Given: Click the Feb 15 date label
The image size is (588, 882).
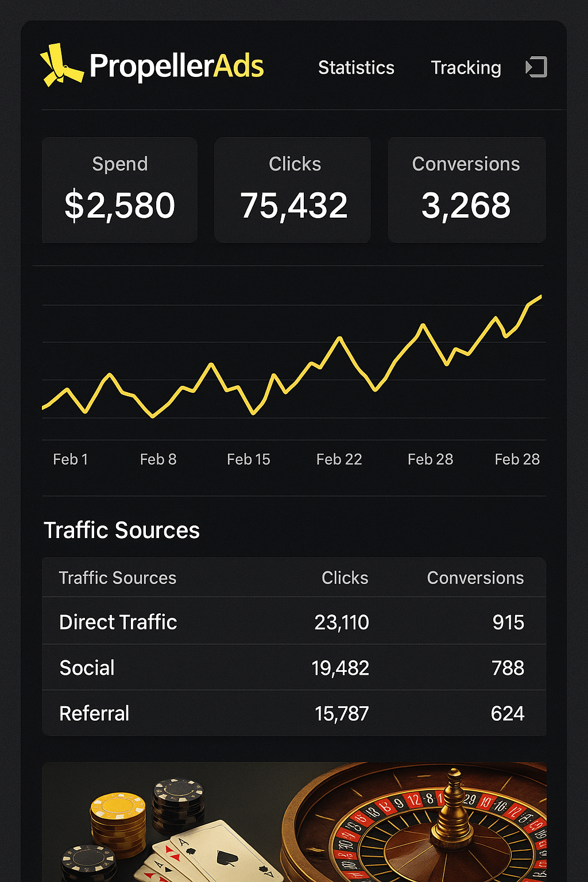Looking at the screenshot, I should click(248, 459).
